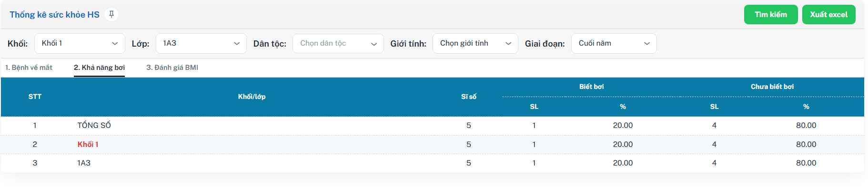Click the 80.00 value in TỔNG SỐ row

coord(806,125)
